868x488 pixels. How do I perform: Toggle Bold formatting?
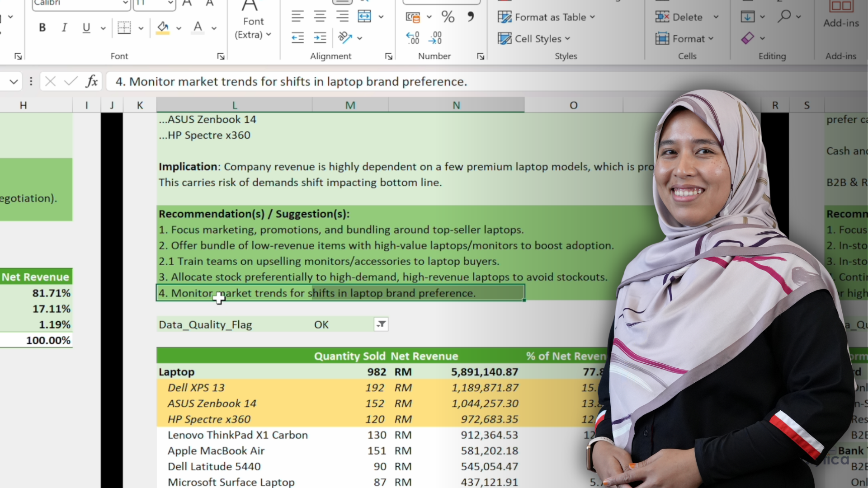[42, 28]
